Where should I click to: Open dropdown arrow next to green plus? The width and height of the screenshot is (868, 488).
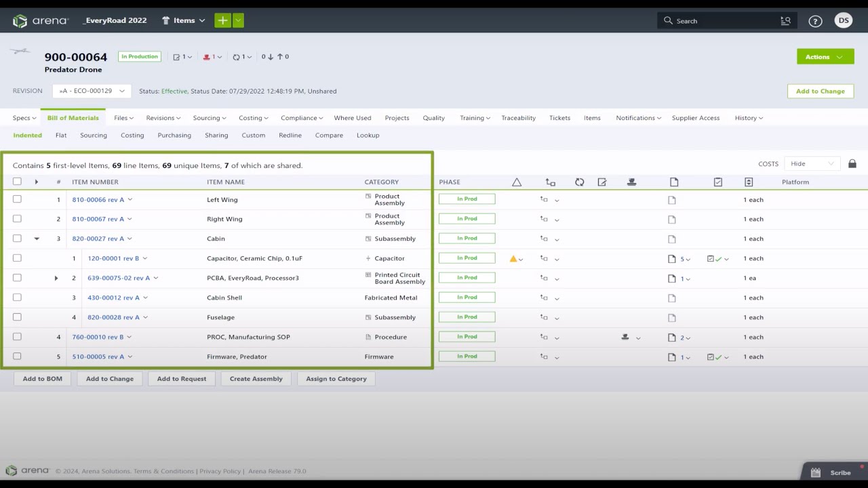(x=238, y=20)
